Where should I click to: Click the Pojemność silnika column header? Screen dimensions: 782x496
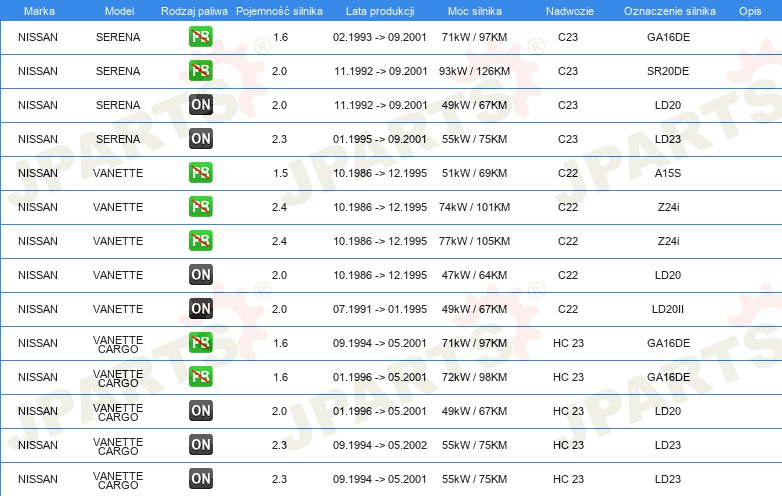point(279,11)
